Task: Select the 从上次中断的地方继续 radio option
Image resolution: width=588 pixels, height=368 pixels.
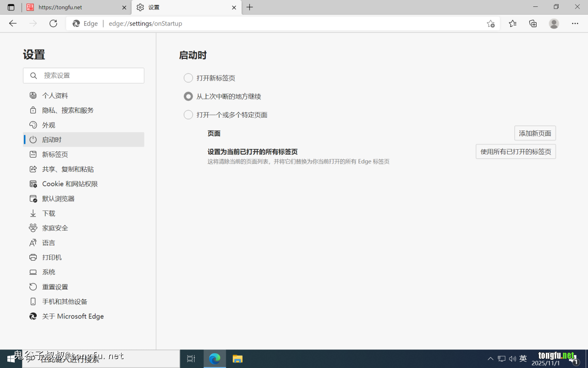Action: click(x=188, y=97)
